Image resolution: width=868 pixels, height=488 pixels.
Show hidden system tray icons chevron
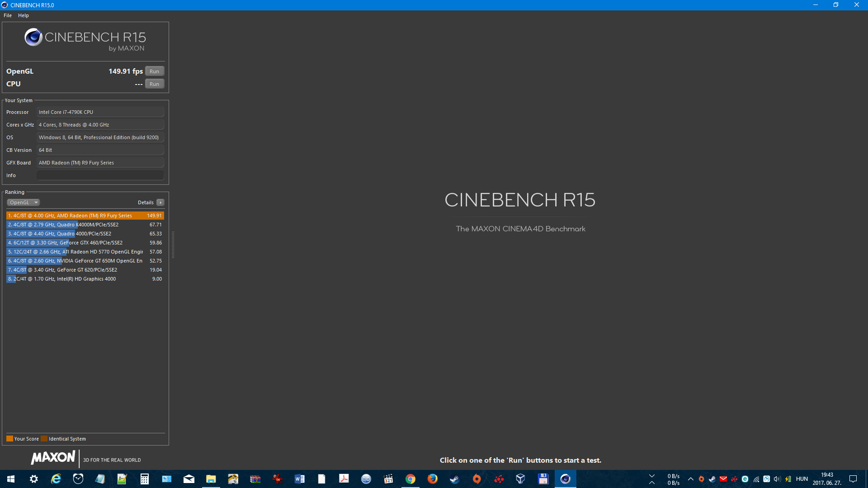click(690, 479)
